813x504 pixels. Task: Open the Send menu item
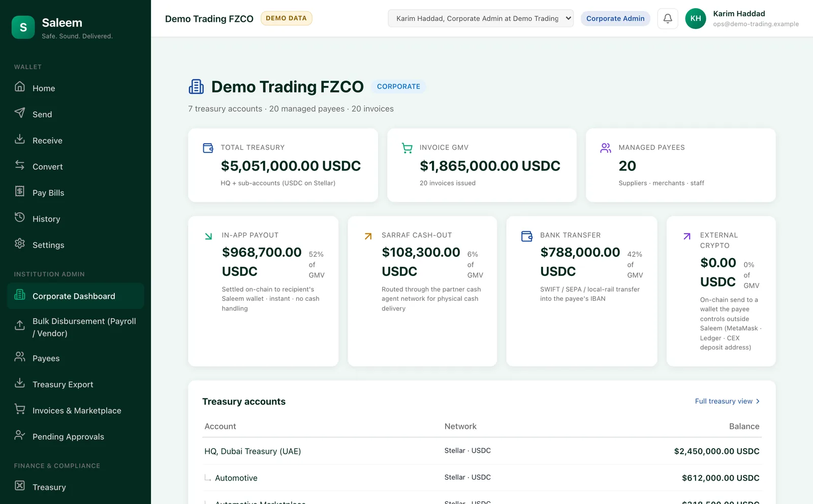point(76,114)
